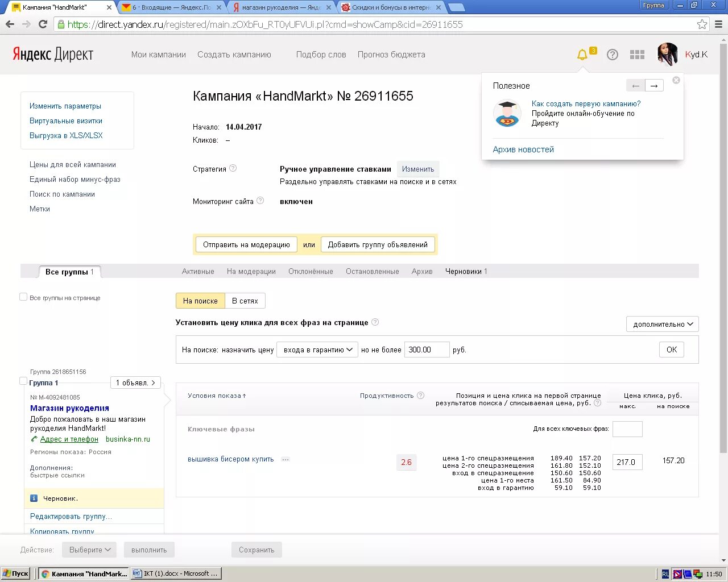Screen dimensions: 728x582
Task: Click the user avatar picture
Action: (668, 55)
